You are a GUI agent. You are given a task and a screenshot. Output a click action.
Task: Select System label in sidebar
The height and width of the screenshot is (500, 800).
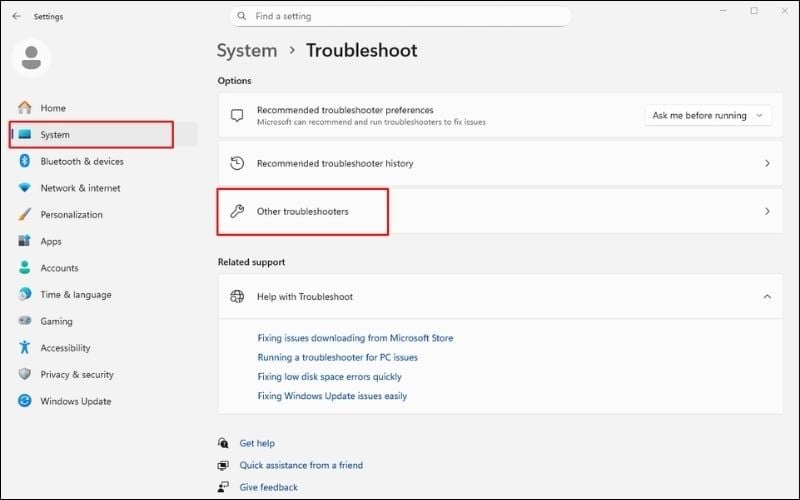(x=55, y=134)
